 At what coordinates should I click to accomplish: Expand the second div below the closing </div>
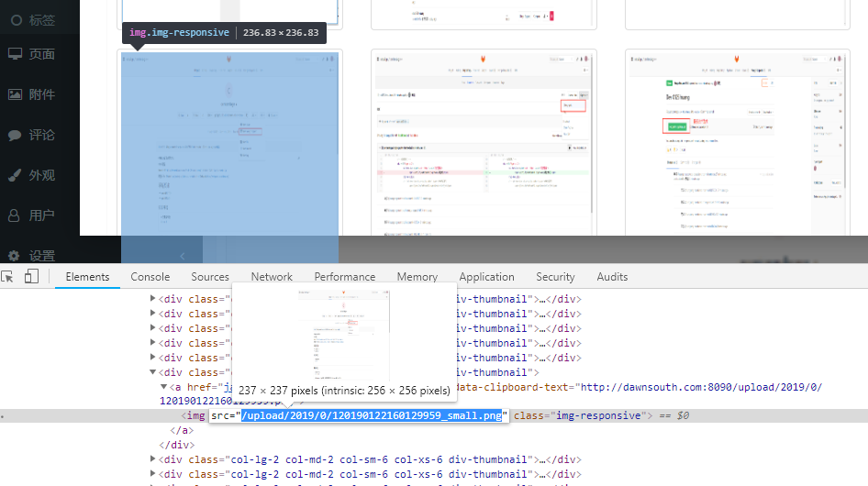153,474
